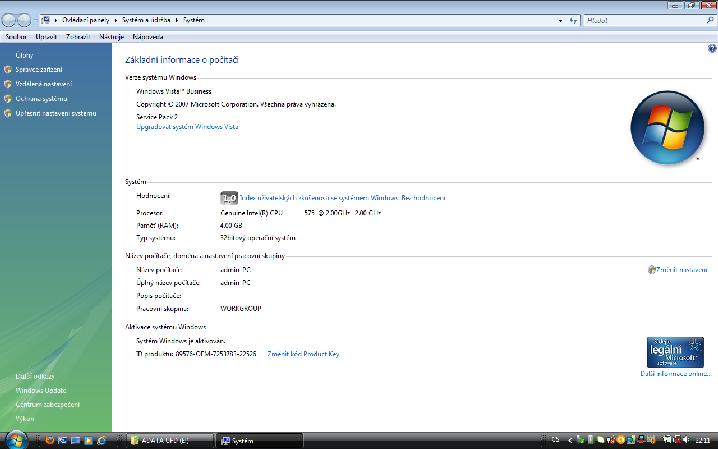
Task: Open the address bar history dropdown
Action: click(560, 20)
